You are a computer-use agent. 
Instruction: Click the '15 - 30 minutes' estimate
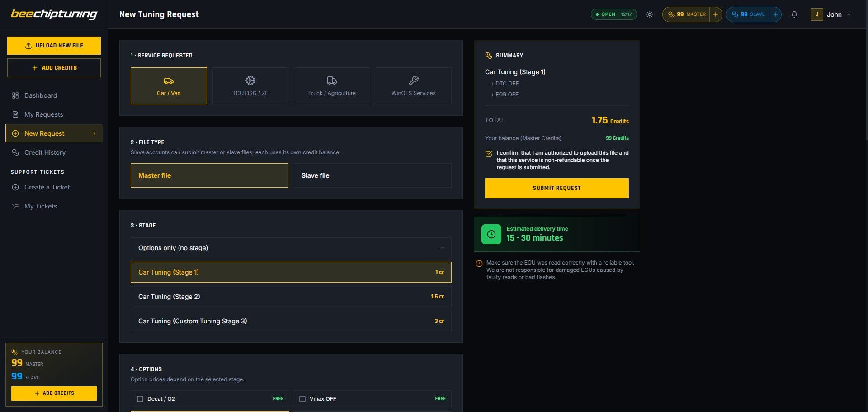535,238
